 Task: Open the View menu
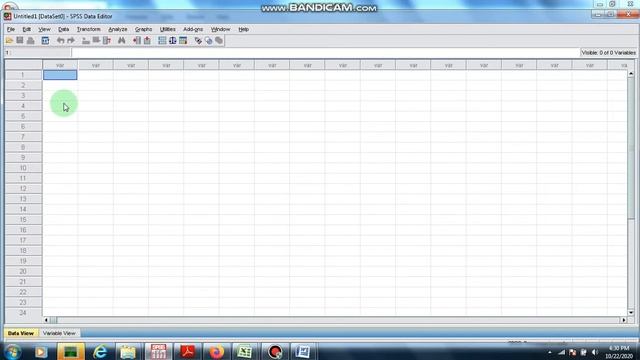tap(44, 29)
